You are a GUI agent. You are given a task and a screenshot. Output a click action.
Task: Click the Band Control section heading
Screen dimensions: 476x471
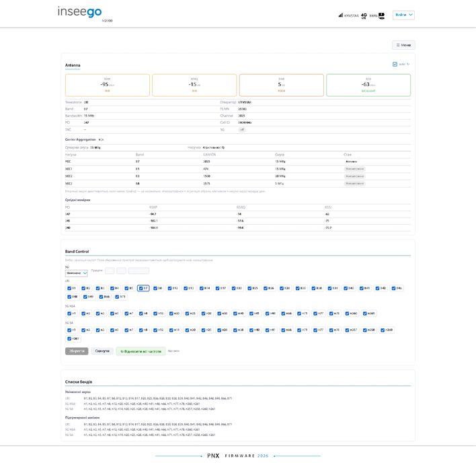[x=77, y=252]
